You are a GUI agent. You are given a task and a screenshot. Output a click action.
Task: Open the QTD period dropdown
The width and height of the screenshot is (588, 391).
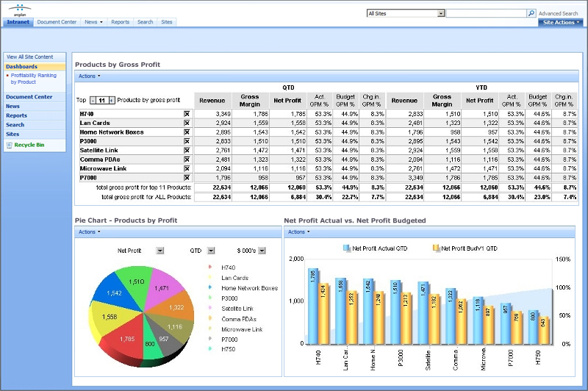click(211, 251)
